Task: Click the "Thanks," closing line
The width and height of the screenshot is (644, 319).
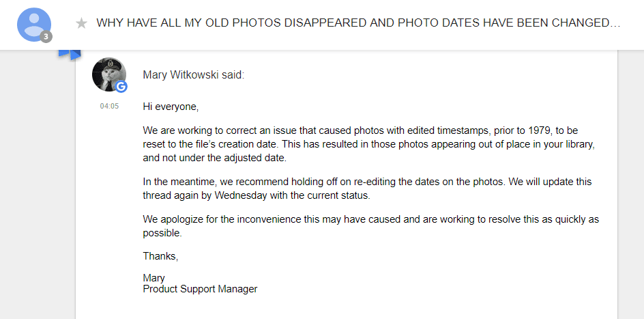Action: tap(160, 256)
